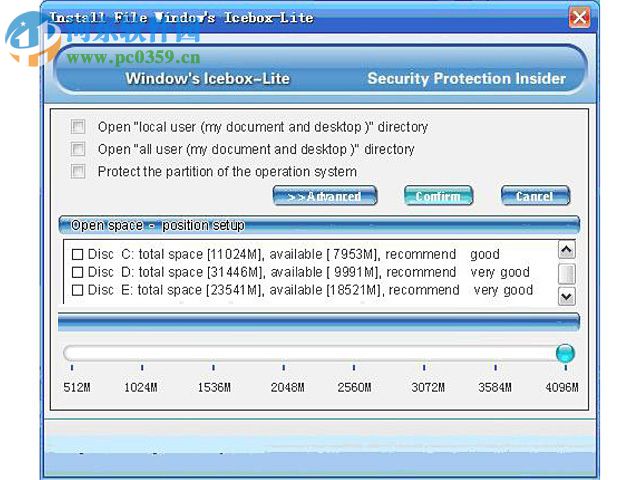Screen dimensions: 640x480
Task: Click the "1024M" slider label
Action: 141,387
